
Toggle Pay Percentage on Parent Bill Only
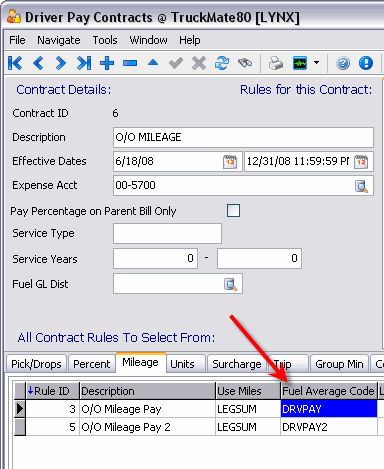click(233, 211)
